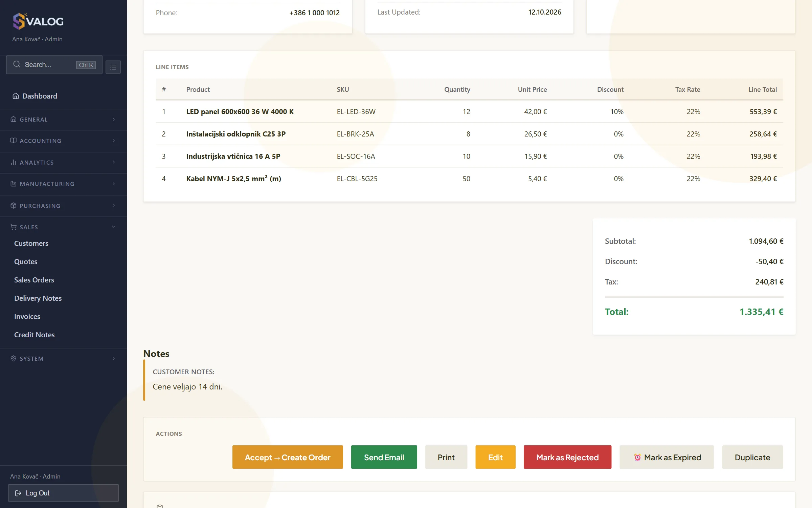The image size is (812, 508).
Task: Open the Invoices menu item
Action: tap(27, 317)
